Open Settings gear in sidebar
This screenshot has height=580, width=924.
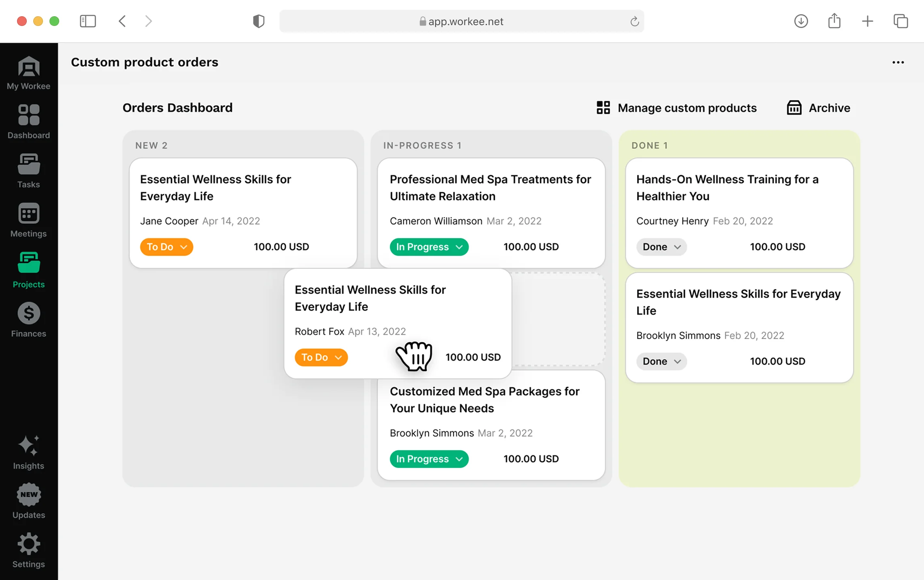pos(28,544)
